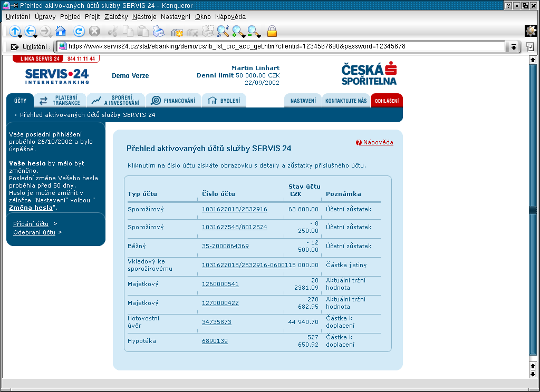The height and width of the screenshot is (392, 540).
Task: Click the vertical scrollbar thumb
Action: click(x=533, y=210)
